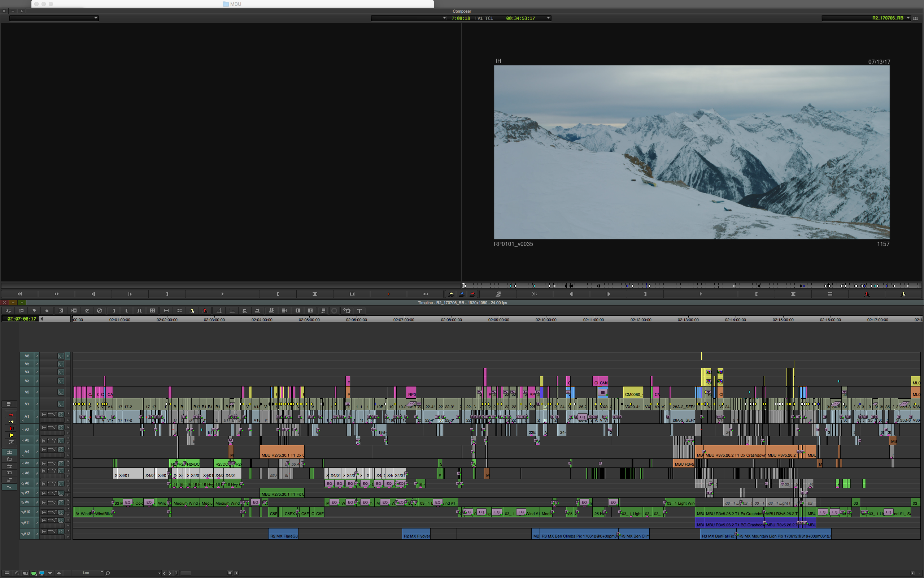The image size is (924, 578).
Task: Toggle the A1 track selector
Action: pos(27,417)
